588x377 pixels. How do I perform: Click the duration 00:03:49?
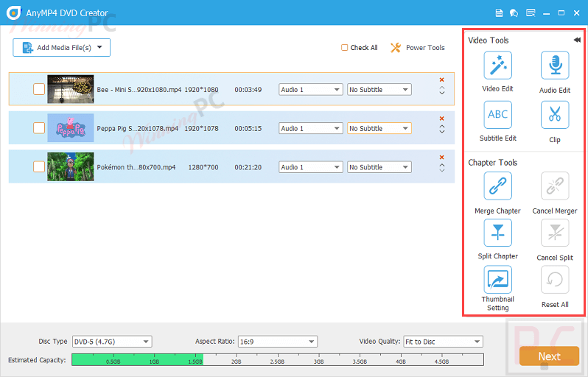click(248, 90)
